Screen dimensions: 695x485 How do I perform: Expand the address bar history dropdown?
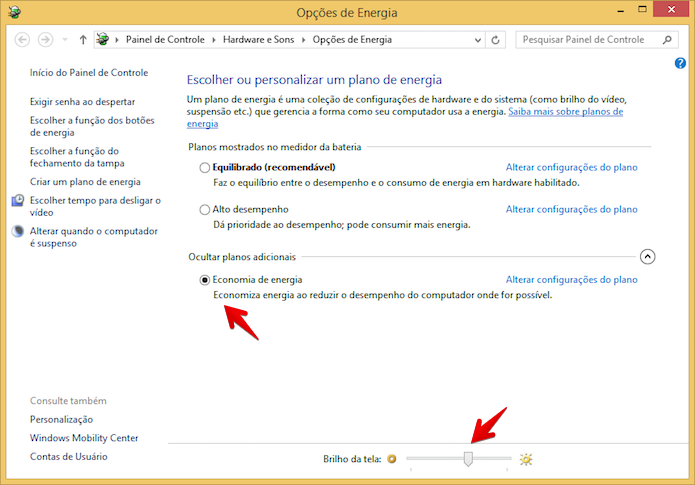[478, 40]
